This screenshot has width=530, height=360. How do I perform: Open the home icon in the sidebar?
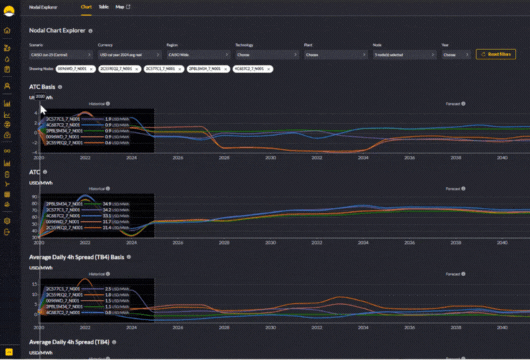coord(7,30)
